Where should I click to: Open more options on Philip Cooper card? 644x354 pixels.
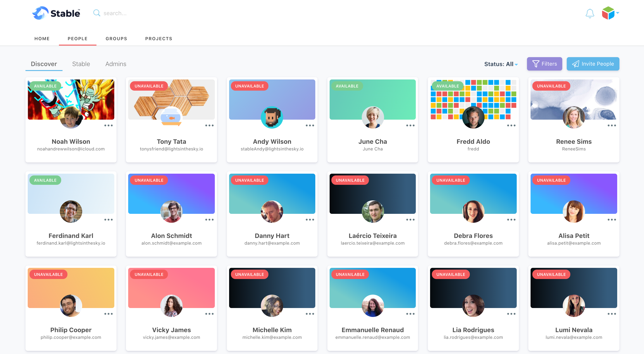(x=109, y=314)
